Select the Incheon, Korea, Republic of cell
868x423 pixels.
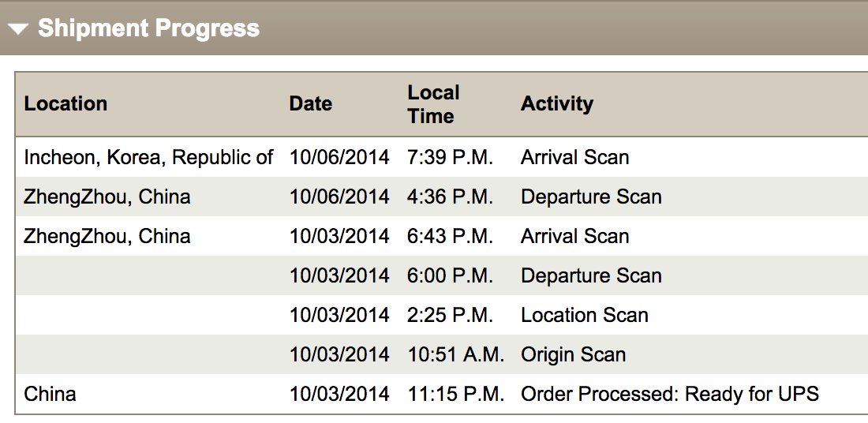pyautogui.click(x=148, y=157)
